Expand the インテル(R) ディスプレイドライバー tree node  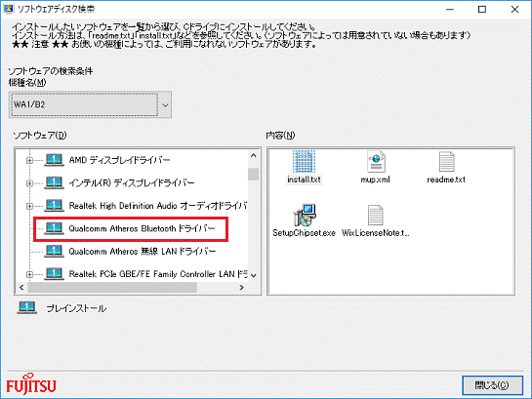click(29, 183)
